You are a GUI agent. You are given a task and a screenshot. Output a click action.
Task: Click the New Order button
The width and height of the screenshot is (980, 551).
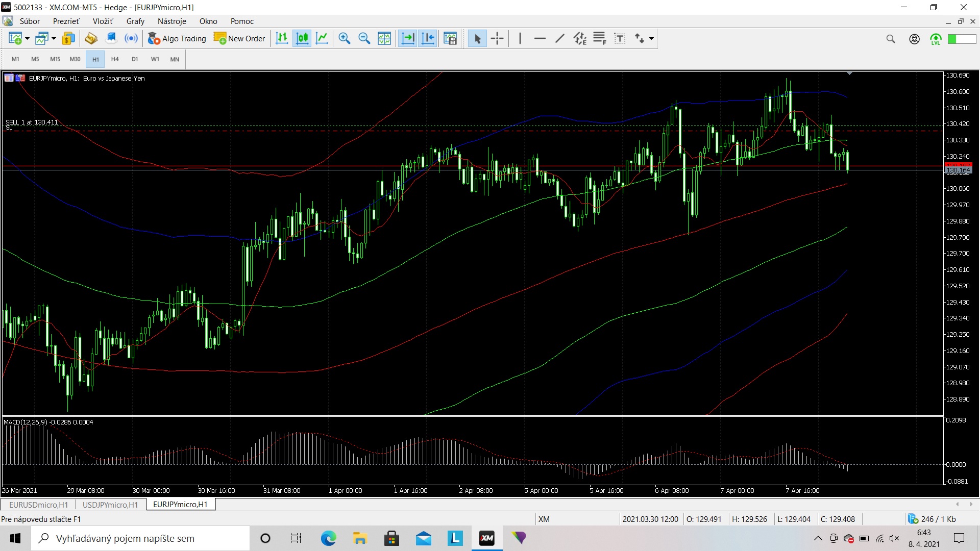coord(239,38)
